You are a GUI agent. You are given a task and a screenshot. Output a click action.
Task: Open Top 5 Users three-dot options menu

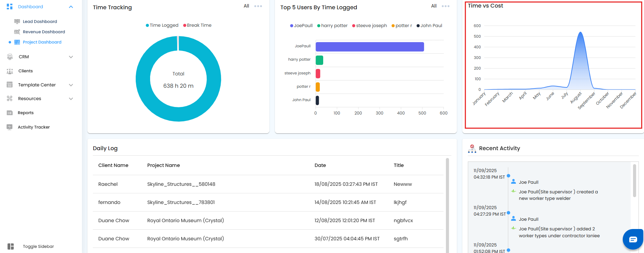click(446, 6)
